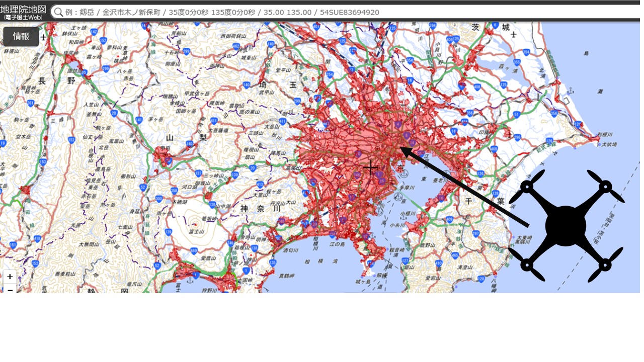Click route 246 shield marker
644x362 pixels.
tap(230, 243)
